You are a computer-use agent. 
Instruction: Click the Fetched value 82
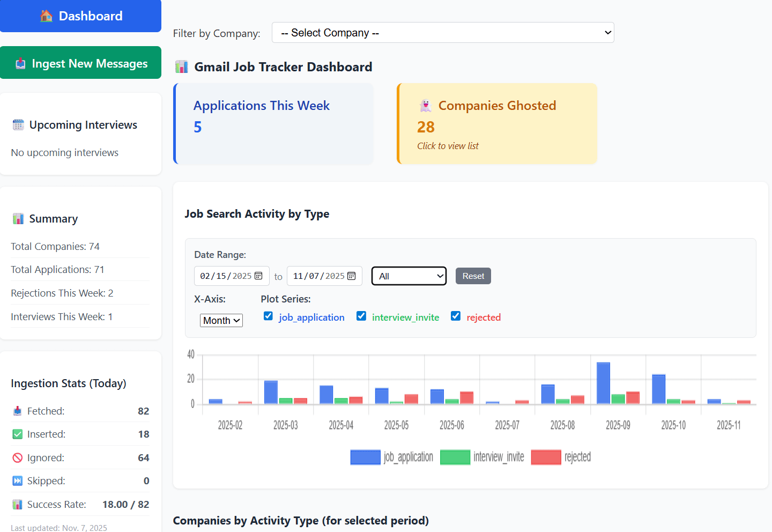[144, 411]
